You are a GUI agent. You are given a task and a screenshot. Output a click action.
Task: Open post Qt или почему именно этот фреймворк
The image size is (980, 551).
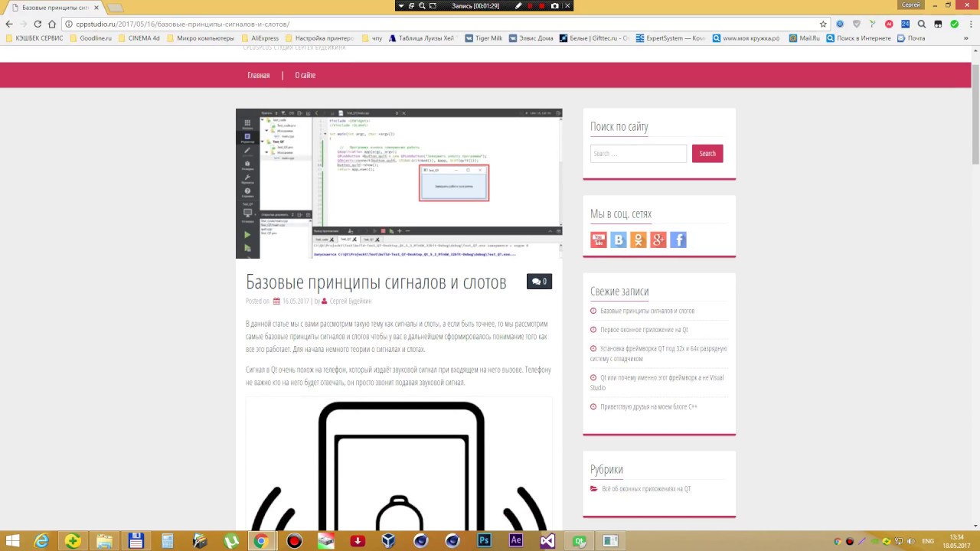(x=657, y=383)
